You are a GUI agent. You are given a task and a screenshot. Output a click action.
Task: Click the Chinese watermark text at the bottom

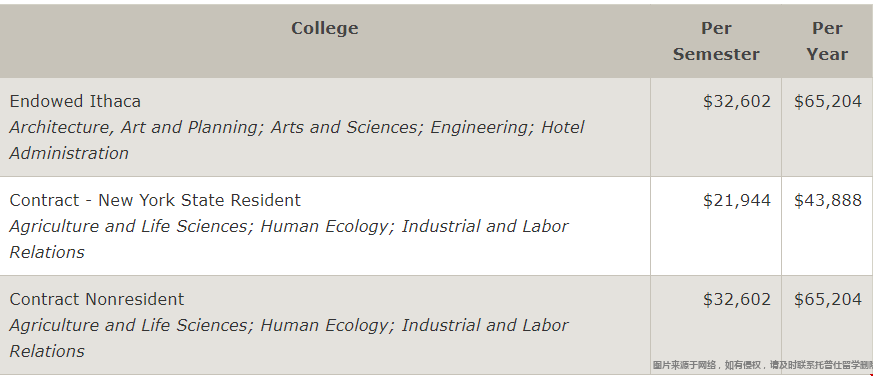pos(762,365)
